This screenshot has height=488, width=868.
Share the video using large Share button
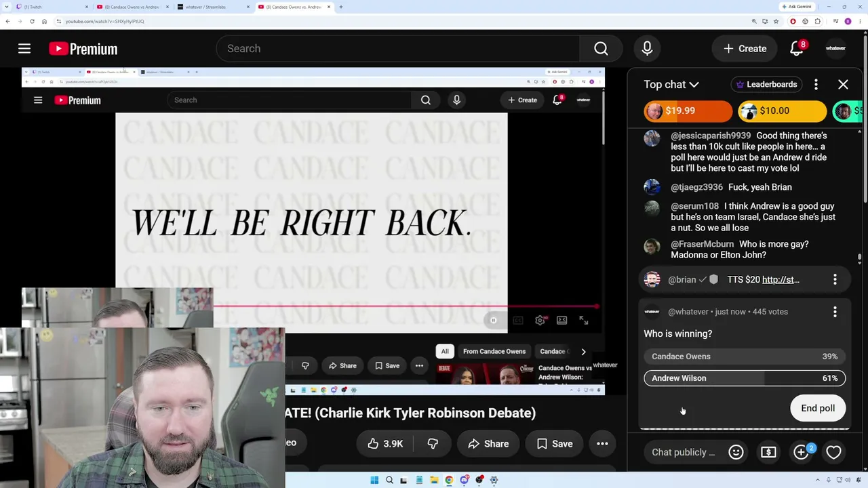(x=488, y=444)
